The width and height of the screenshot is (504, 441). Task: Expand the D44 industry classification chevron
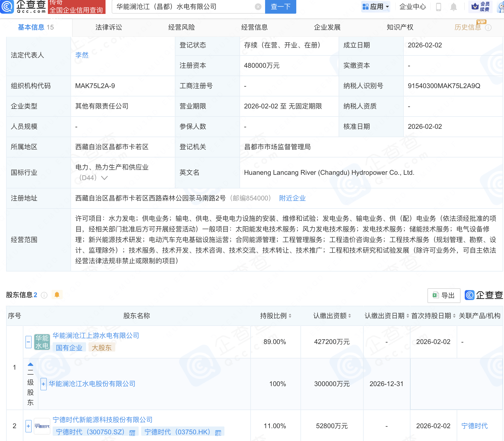(x=104, y=178)
